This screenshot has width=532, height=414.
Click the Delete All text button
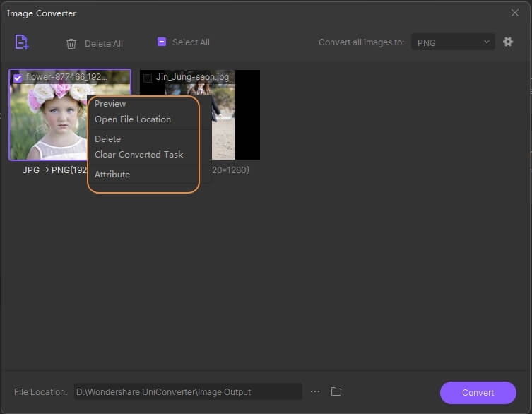click(x=104, y=44)
